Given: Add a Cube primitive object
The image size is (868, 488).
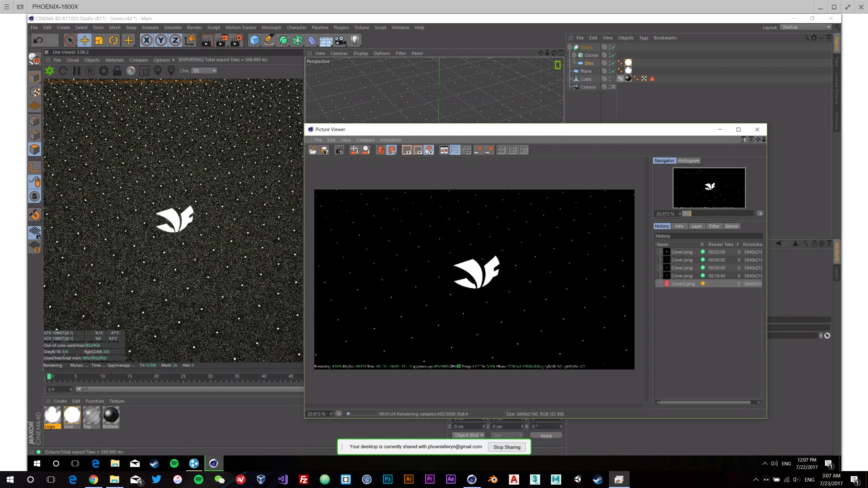Looking at the screenshot, I should (x=254, y=40).
